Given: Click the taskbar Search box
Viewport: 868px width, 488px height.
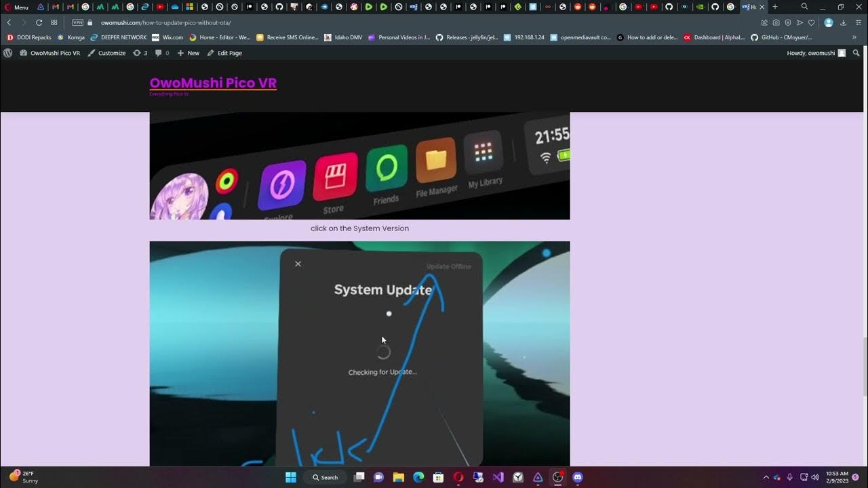Looking at the screenshot, I should coord(325,477).
